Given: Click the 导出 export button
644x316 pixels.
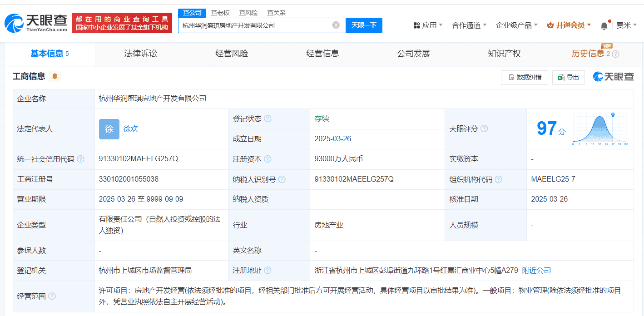Looking at the screenshot, I should pyautogui.click(x=568, y=78).
